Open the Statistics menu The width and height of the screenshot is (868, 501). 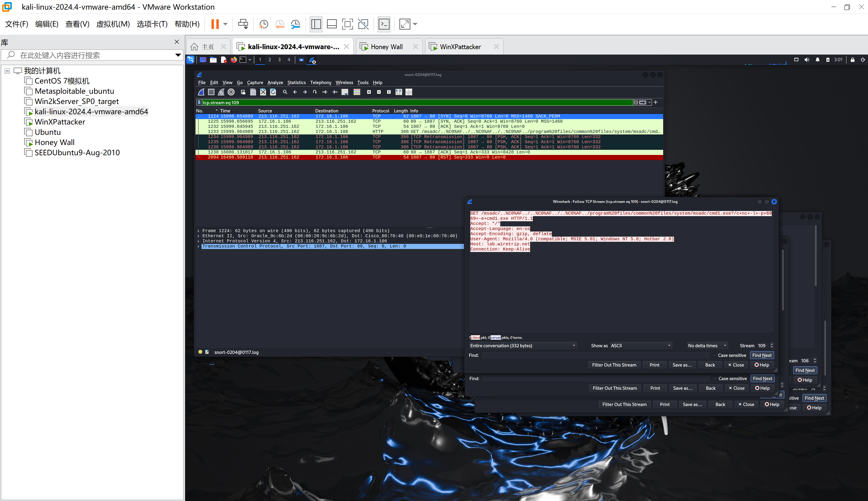(x=296, y=83)
